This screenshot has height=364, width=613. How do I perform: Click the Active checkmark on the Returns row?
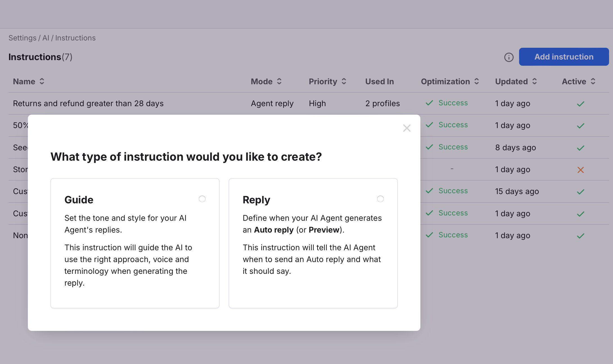[580, 104]
